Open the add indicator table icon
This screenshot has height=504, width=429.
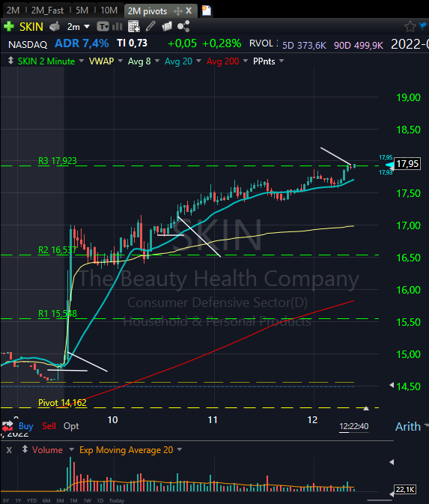(133, 26)
